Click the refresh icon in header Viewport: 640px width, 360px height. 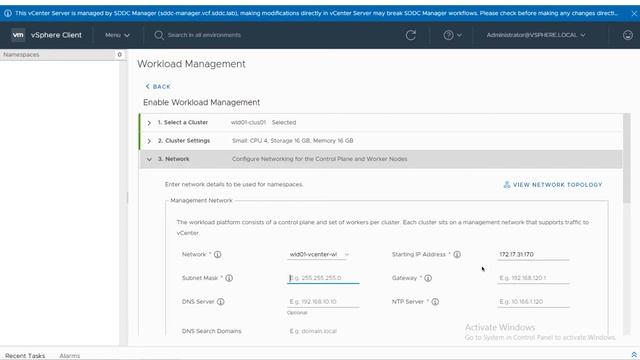click(411, 35)
